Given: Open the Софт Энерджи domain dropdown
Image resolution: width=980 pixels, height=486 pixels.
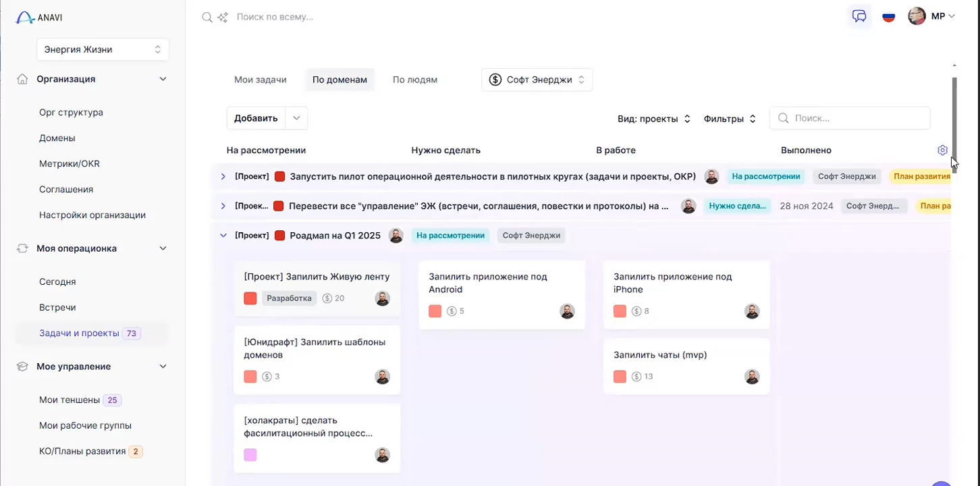Looking at the screenshot, I should tap(537, 80).
